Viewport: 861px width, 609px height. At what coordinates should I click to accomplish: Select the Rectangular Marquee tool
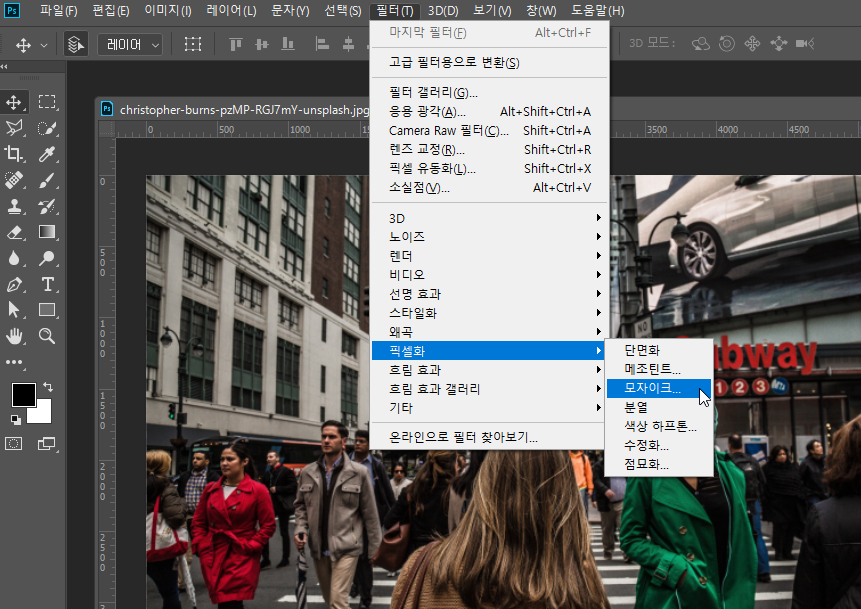(x=47, y=101)
